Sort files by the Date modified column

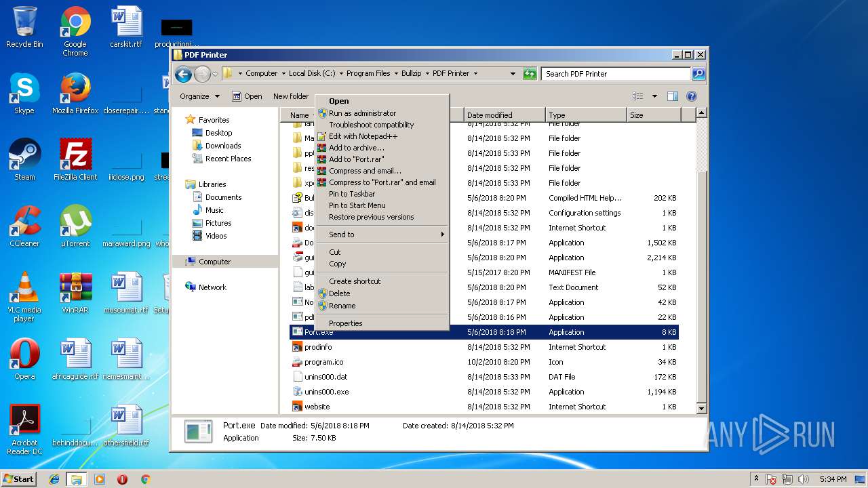(x=505, y=115)
